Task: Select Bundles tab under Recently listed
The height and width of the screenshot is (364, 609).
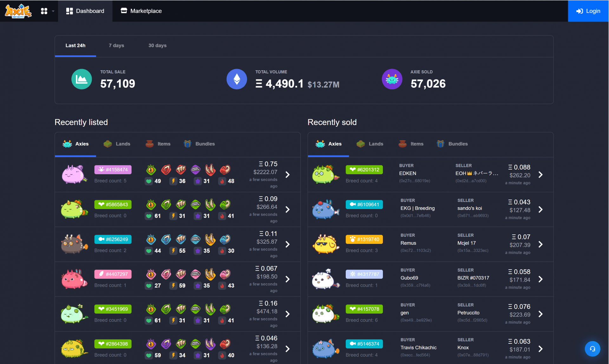Action: click(199, 144)
